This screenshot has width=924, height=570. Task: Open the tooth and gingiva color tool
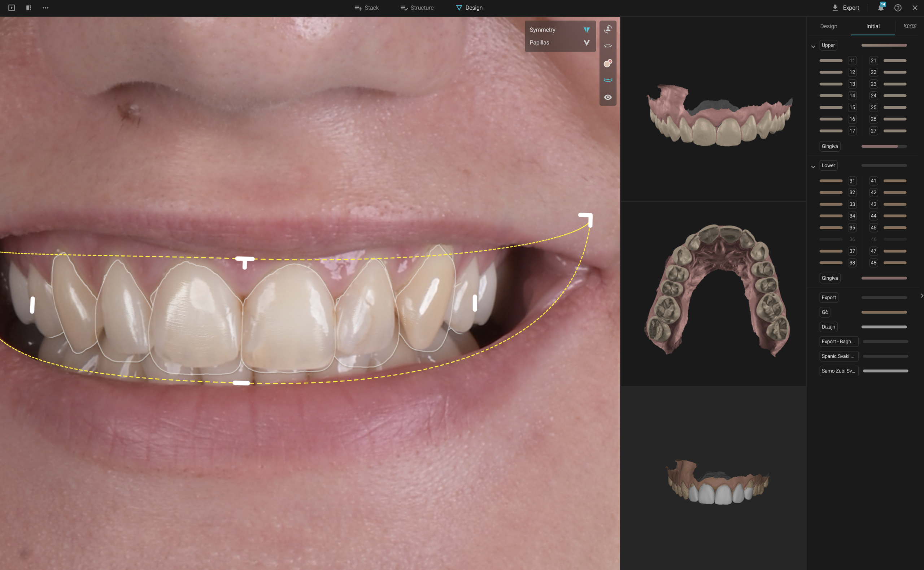[x=607, y=63]
